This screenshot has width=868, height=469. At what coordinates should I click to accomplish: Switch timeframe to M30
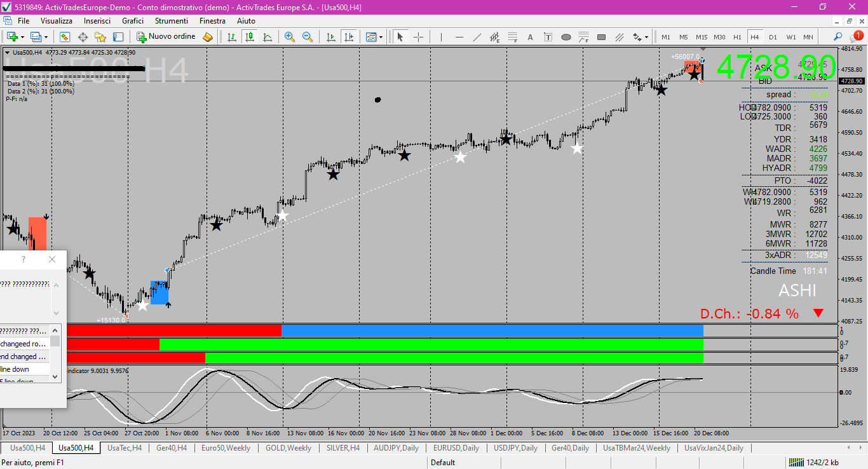(x=719, y=37)
